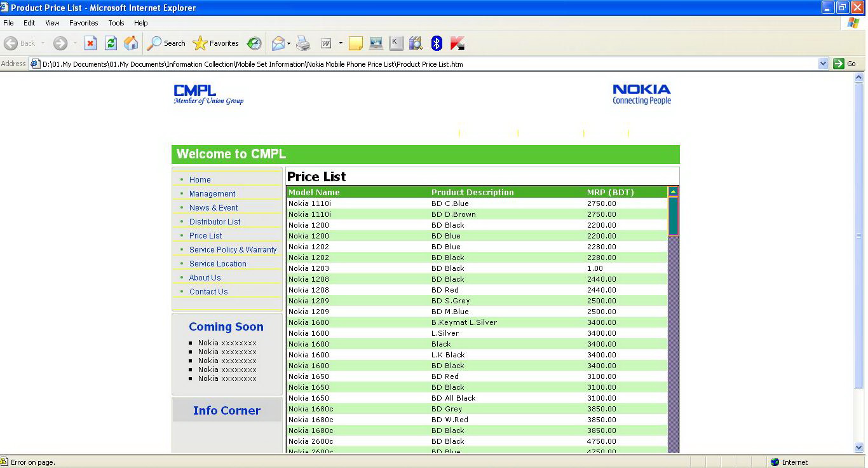Open the Tools menu

(x=116, y=22)
